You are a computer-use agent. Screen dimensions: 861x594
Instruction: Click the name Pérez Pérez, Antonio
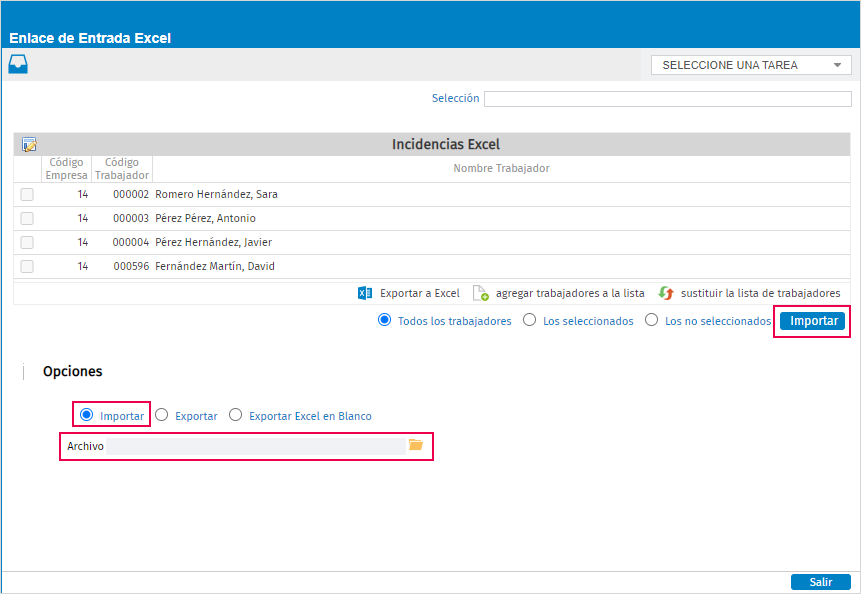point(205,218)
